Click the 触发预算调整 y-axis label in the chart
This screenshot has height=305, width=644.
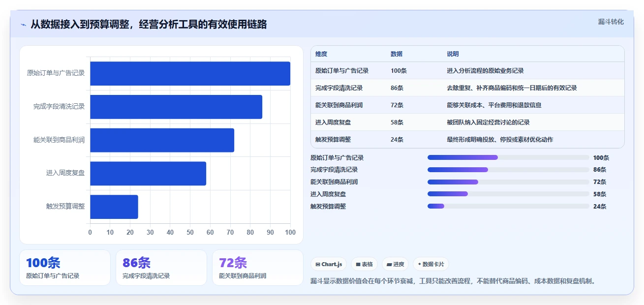[65, 207]
